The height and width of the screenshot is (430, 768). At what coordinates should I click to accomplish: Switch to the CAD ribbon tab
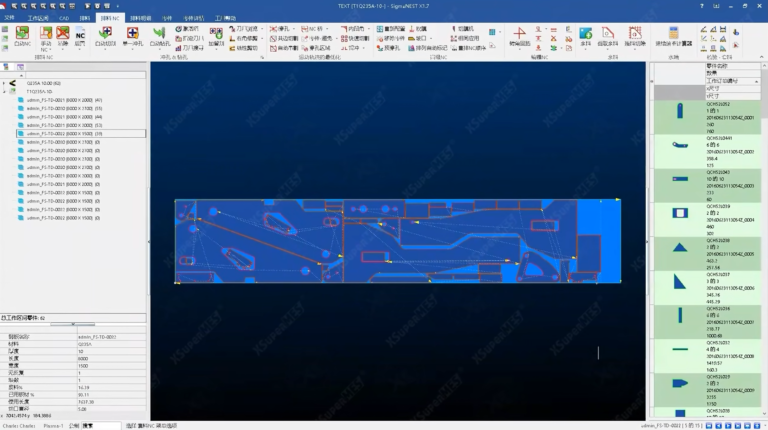(x=64, y=18)
